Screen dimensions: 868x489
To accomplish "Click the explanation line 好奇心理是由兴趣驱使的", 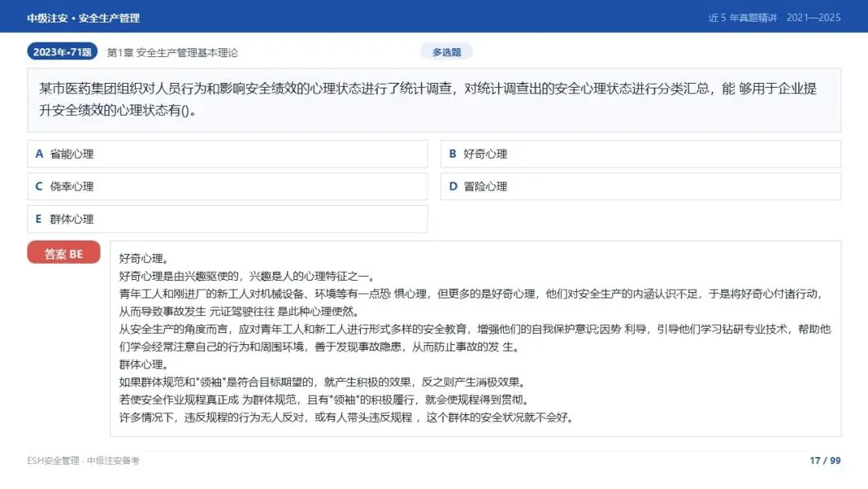I will [x=248, y=276].
